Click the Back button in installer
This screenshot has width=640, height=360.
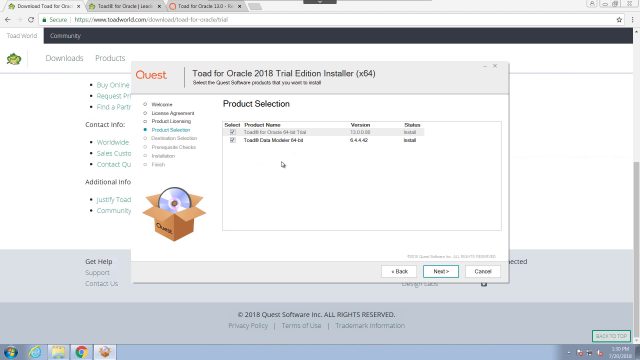pos(399,271)
